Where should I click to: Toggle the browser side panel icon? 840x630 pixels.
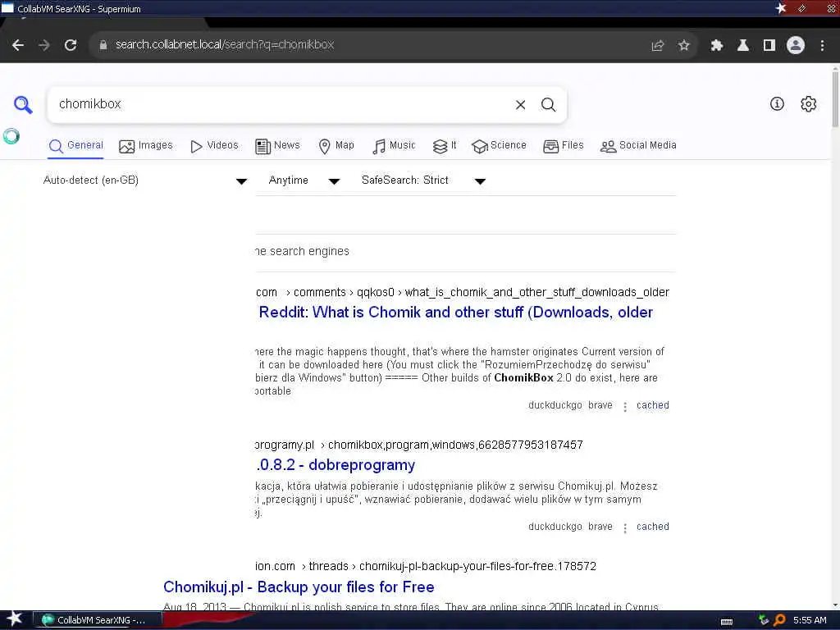(769, 46)
